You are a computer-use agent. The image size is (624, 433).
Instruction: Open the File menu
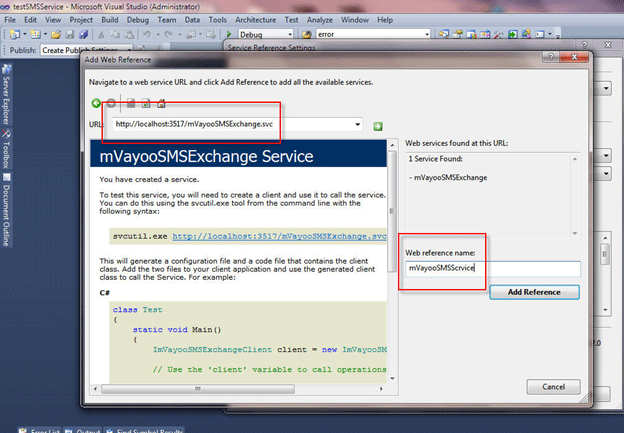click(x=10, y=20)
